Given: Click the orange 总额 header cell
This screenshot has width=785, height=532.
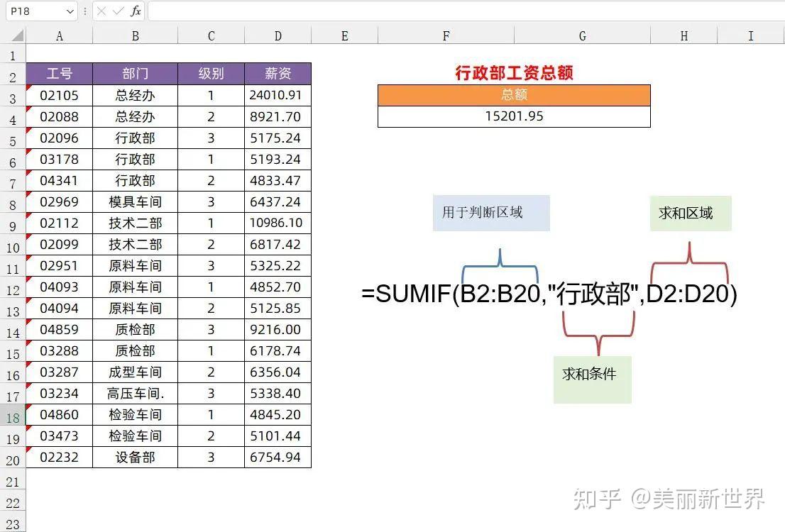Looking at the screenshot, I should tap(514, 95).
